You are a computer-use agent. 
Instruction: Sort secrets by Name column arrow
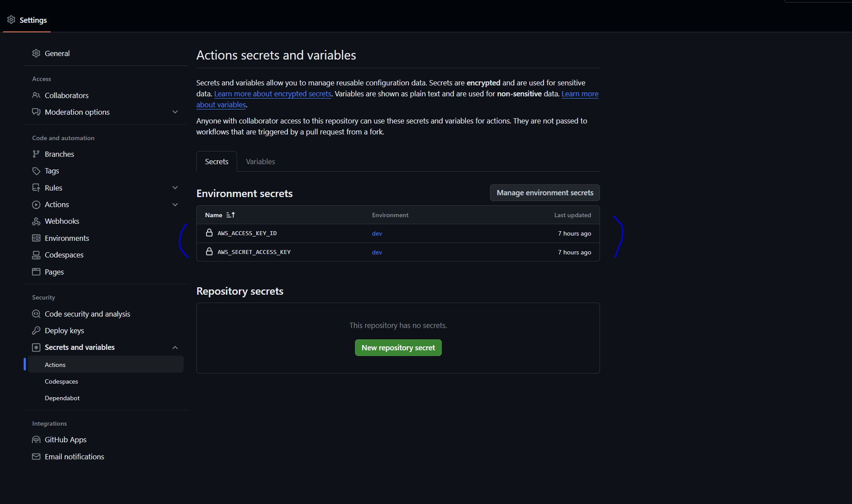pos(231,215)
